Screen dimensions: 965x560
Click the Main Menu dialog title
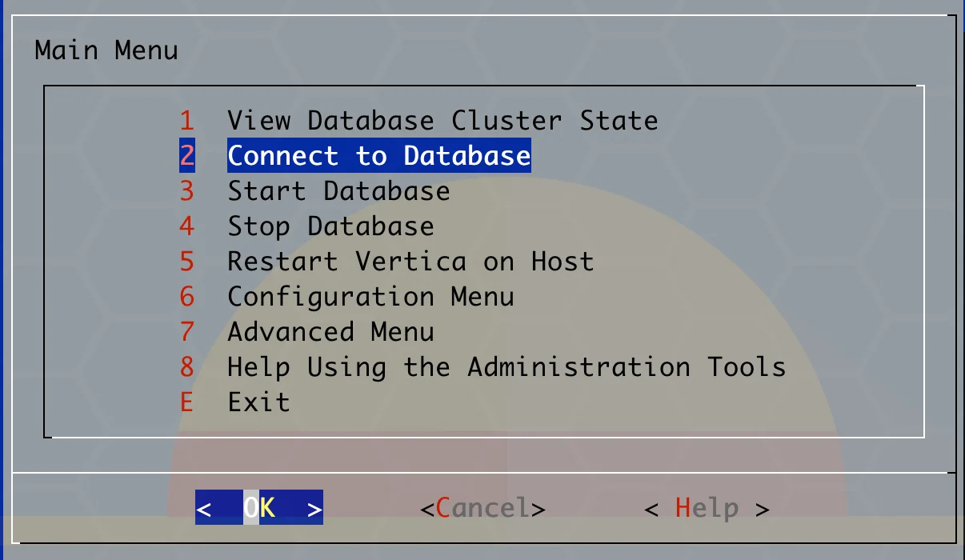pyautogui.click(x=106, y=50)
